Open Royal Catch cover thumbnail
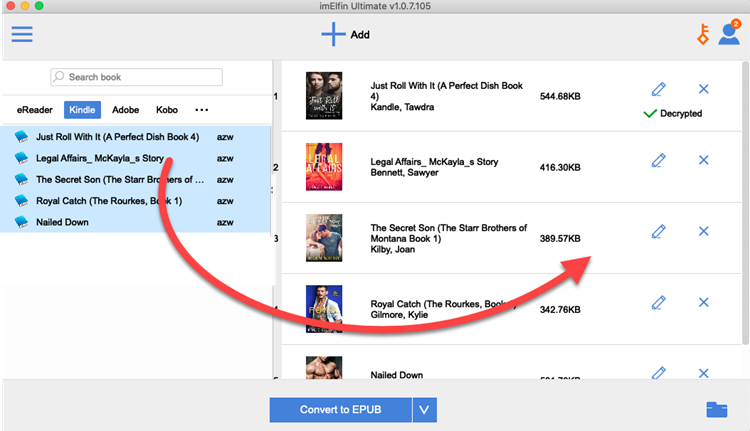 tap(324, 309)
